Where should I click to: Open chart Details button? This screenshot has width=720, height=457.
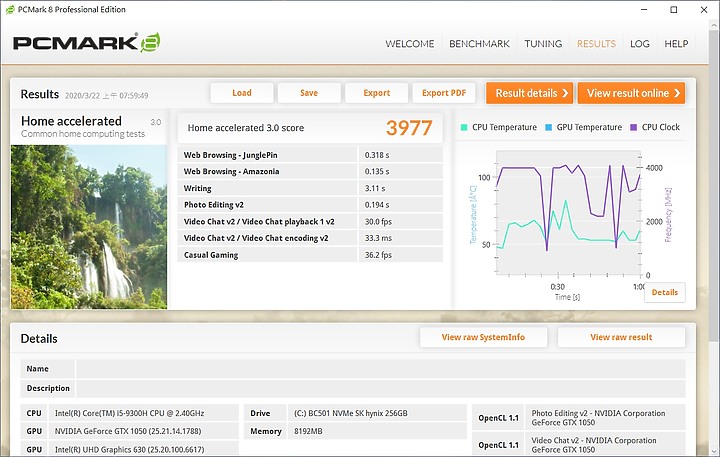(664, 292)
